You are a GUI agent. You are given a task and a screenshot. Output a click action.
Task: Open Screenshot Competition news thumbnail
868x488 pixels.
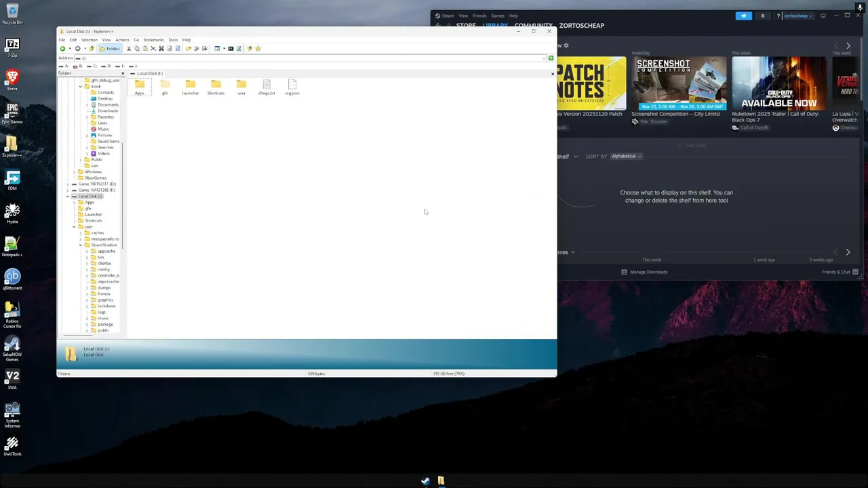pyautogui.click(x=679, y=83)
